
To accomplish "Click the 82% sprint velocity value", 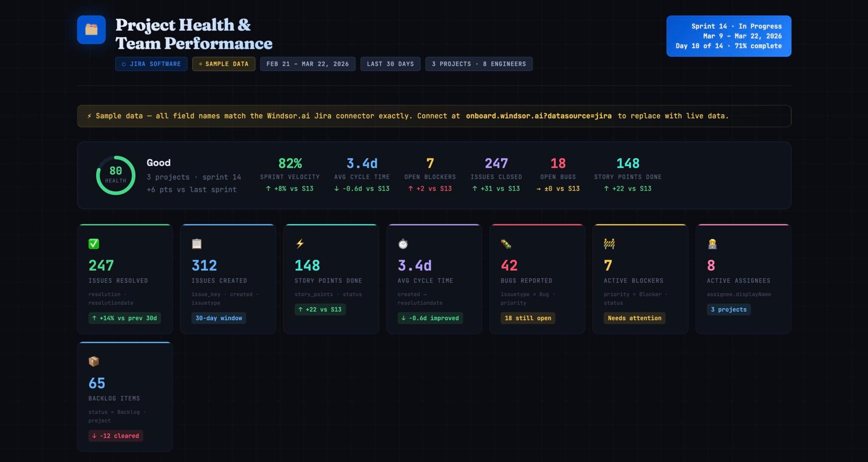I will (290, 163).
